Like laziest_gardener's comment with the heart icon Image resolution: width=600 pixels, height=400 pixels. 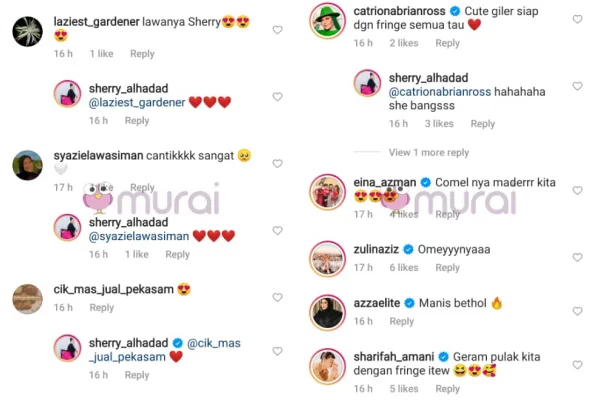(277, 29)
